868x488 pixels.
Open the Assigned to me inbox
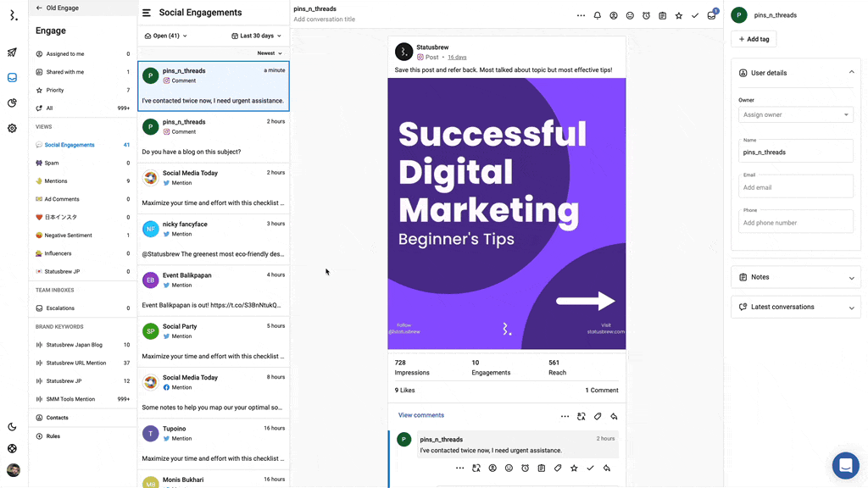[x=82, y=53]
